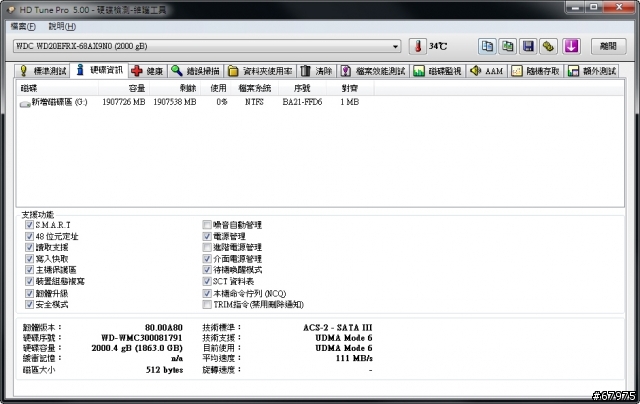
Task: Open the 資料夾使用率 folder usage tab
Action: 260,71
